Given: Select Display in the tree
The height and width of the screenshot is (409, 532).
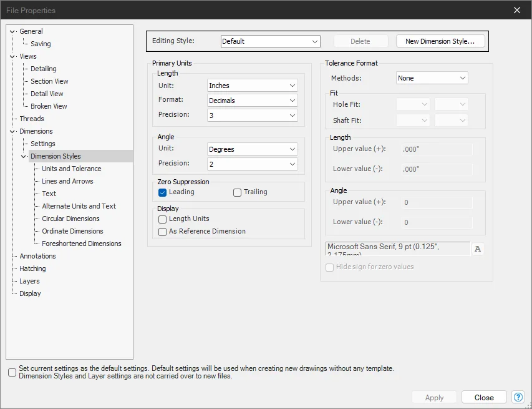Looking at the screenshot, I should [30, 293].
